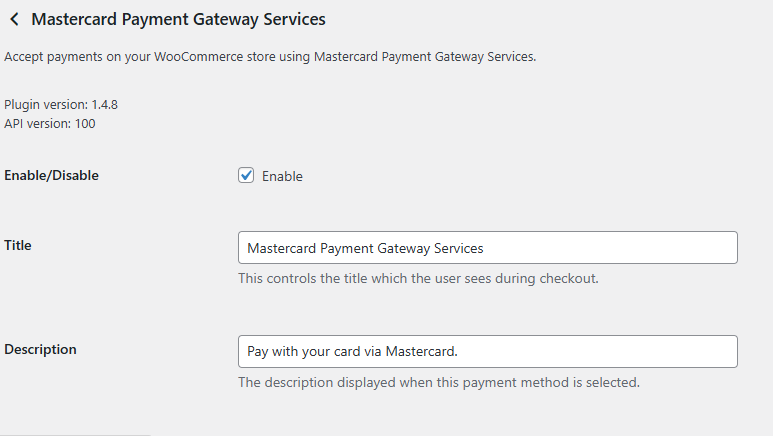773x436 pixels.
Task: Click the "Accept payments on your WooCommerce store" sentence
Action: point(270,56)
